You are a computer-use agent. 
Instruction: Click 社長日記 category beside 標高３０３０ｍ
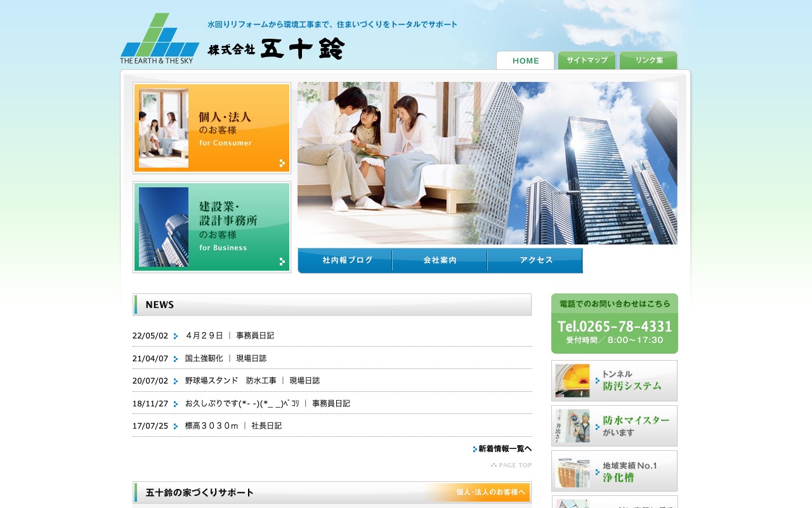266,425
